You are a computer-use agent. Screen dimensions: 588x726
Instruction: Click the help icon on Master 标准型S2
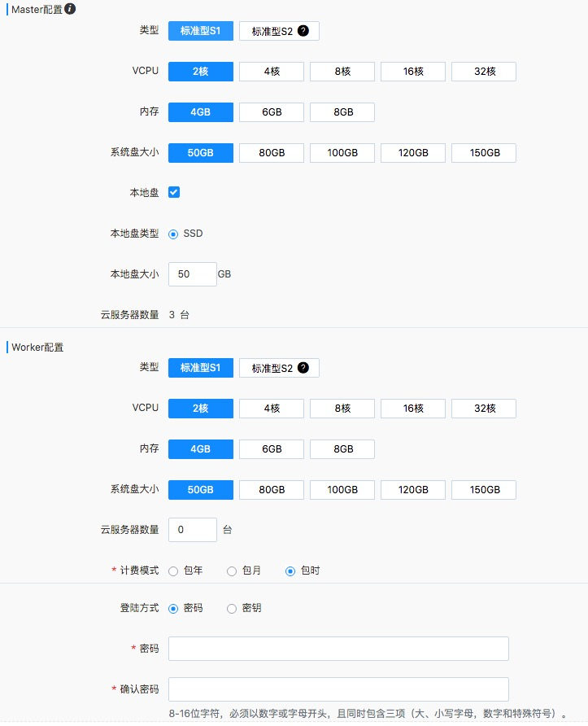[303, 31]
